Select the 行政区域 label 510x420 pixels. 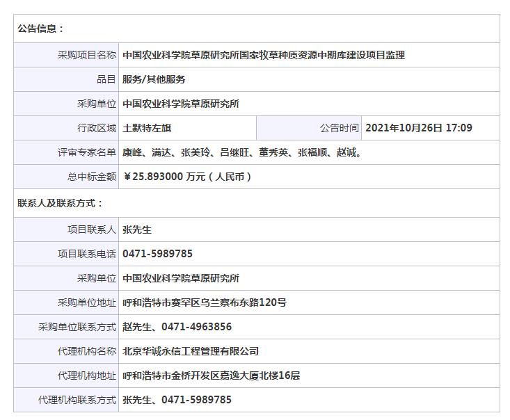point(97,128)
